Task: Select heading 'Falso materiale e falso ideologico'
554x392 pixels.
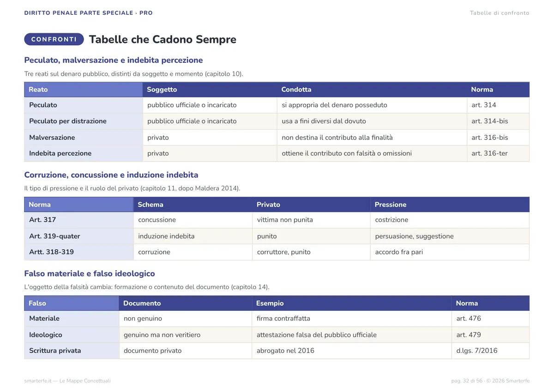Action: [x=90, y=274]
